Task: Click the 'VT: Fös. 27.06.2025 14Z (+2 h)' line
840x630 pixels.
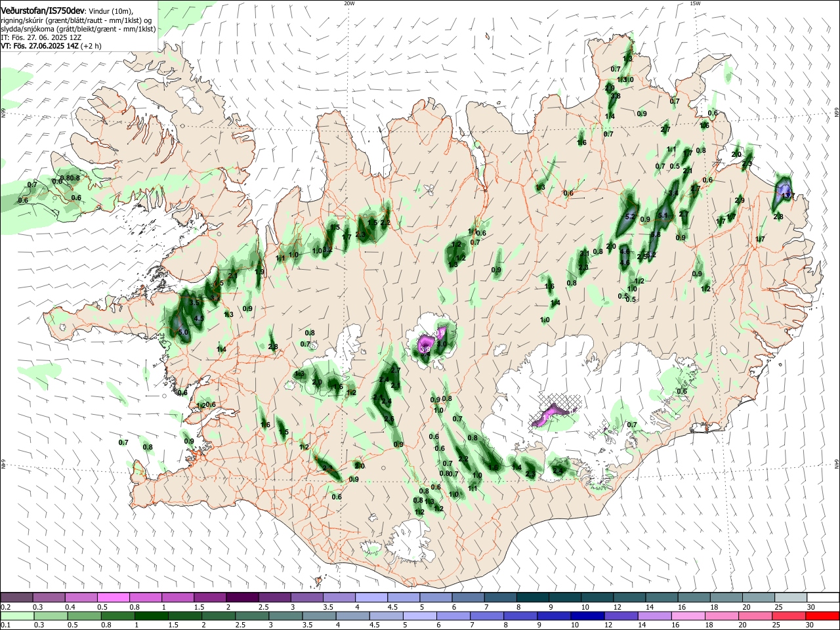Action: [x=51, y=46]
